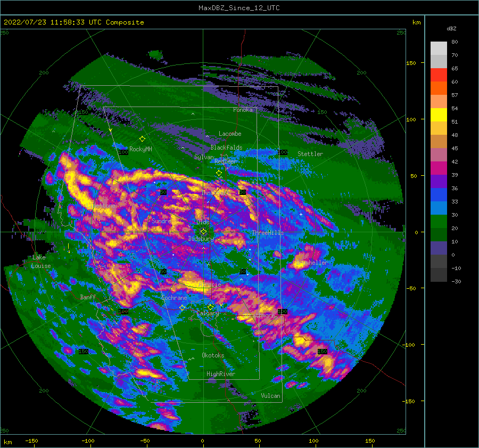The image size is (479, 448).
Task: Pick the red 60–65 dBZ legend swatch
Action: (439, 75)
